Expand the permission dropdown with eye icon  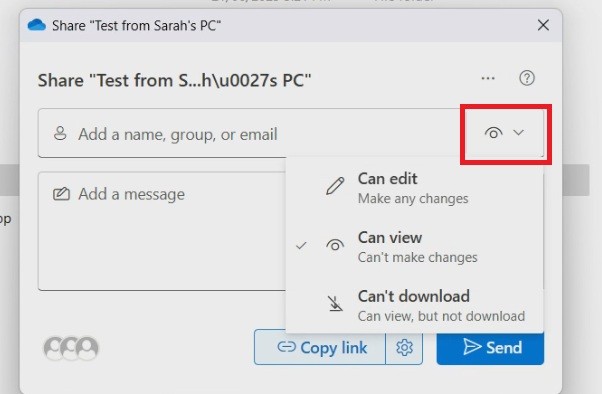[x=504, y=133]
